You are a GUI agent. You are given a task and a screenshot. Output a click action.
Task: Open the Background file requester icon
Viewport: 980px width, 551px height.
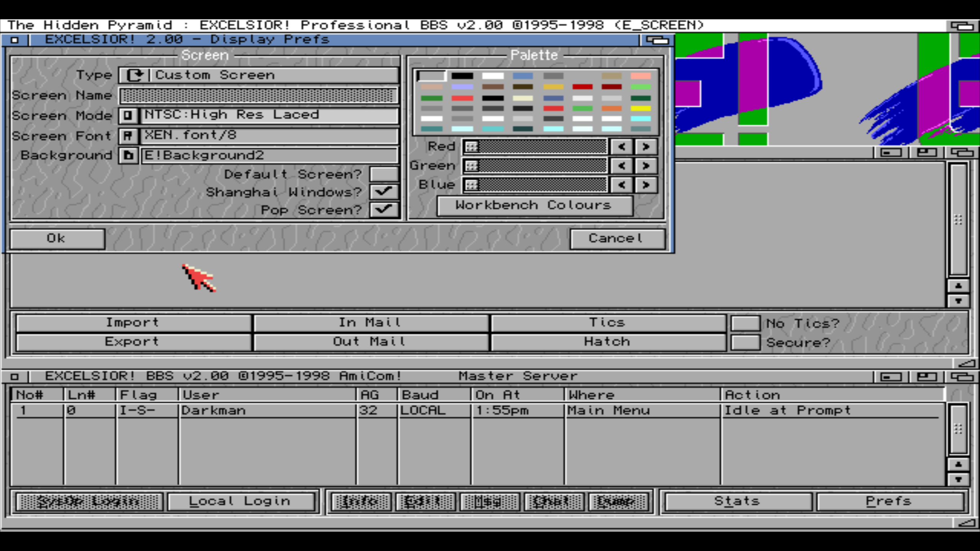[x=128, y=155]
